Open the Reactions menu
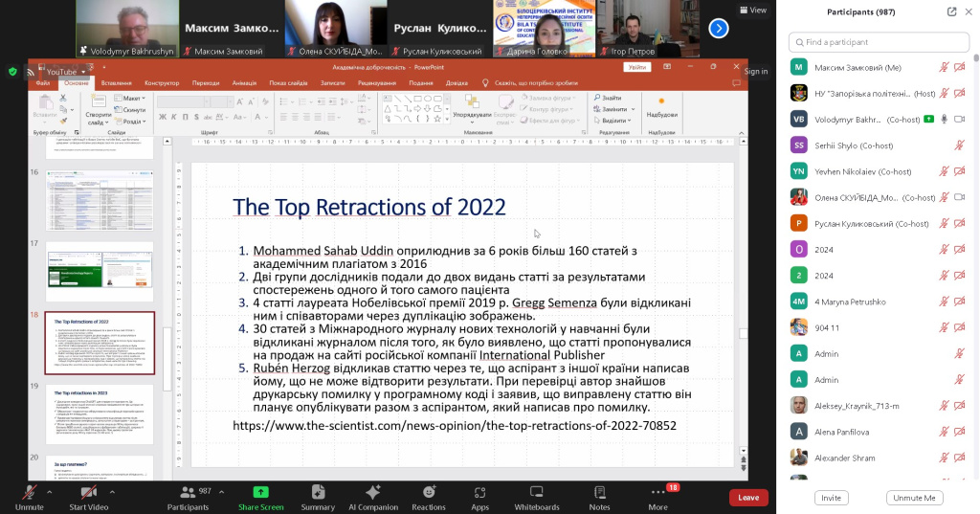This screenshot has height=514, width=980. pos(429,499)
